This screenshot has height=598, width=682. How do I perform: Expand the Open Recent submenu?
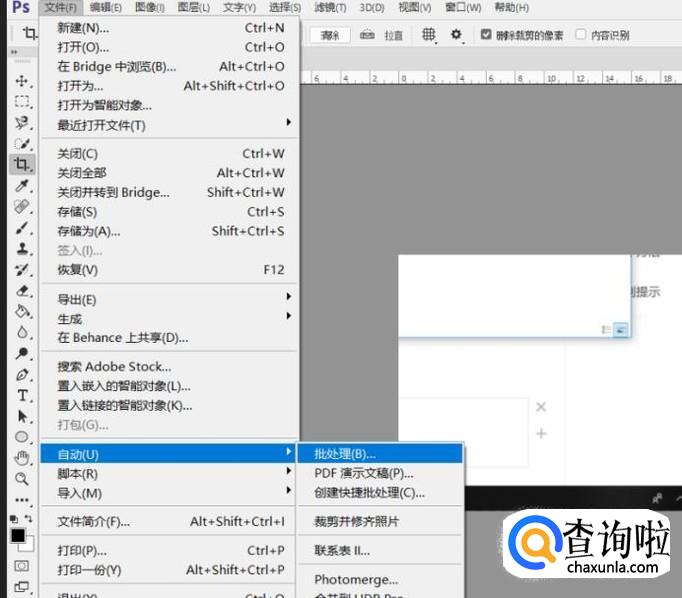pos(170,125)
